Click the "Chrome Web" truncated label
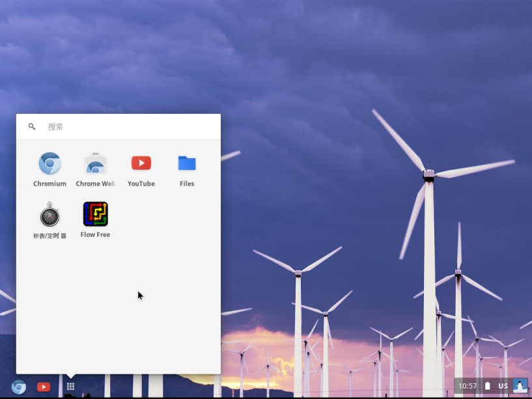This screenshot has width=532, height=399. coord(95,184)
